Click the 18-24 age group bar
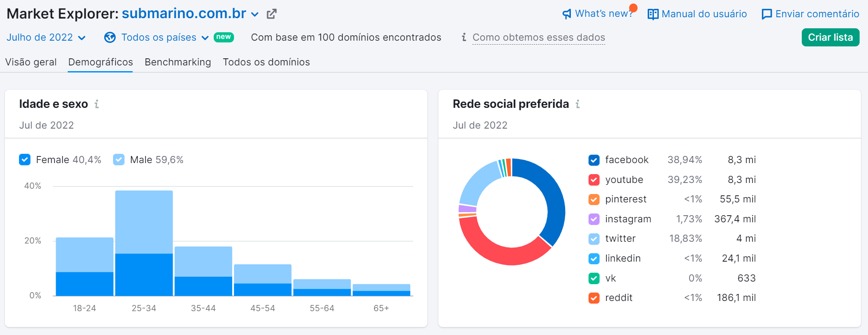 (84, 266)
